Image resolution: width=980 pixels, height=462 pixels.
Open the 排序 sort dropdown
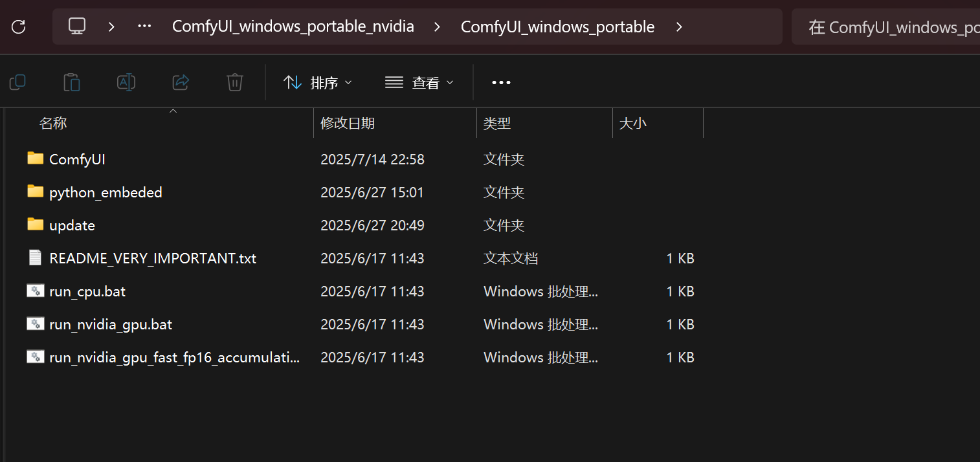[x=318, y=82]
